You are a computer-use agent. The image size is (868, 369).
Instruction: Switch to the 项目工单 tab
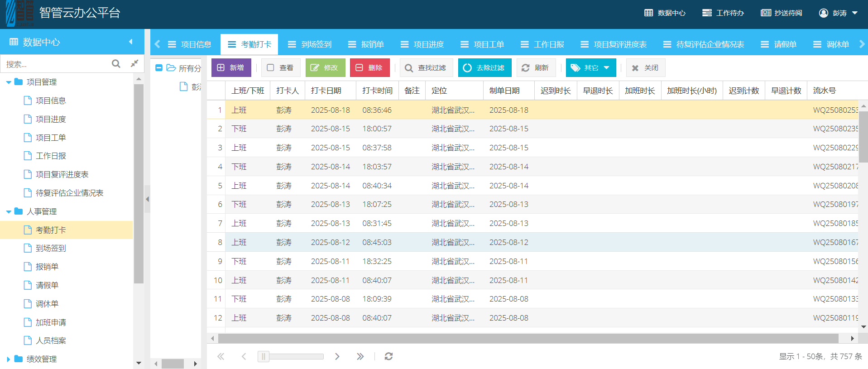(x=482, y=44)
